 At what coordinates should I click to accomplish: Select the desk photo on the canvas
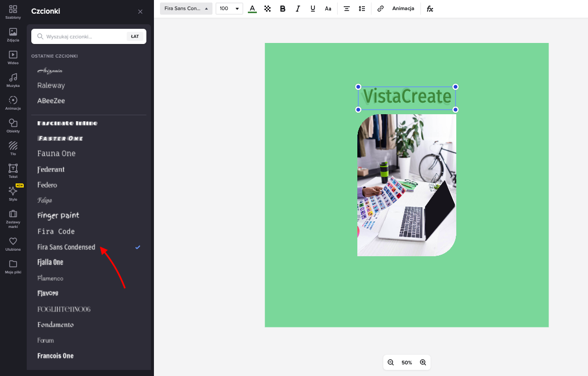(407, 185)
